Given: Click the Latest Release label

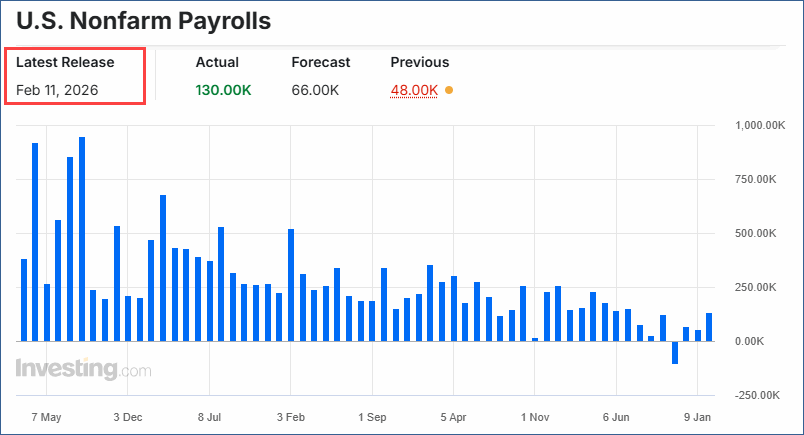Looking at the screenshot, I should tap(65, 62).
